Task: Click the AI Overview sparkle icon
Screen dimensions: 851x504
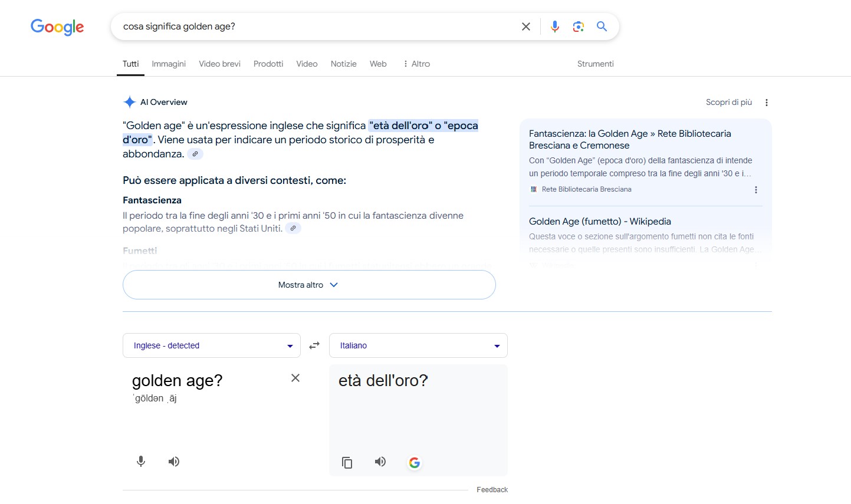Action: click(x=129, y=102)
